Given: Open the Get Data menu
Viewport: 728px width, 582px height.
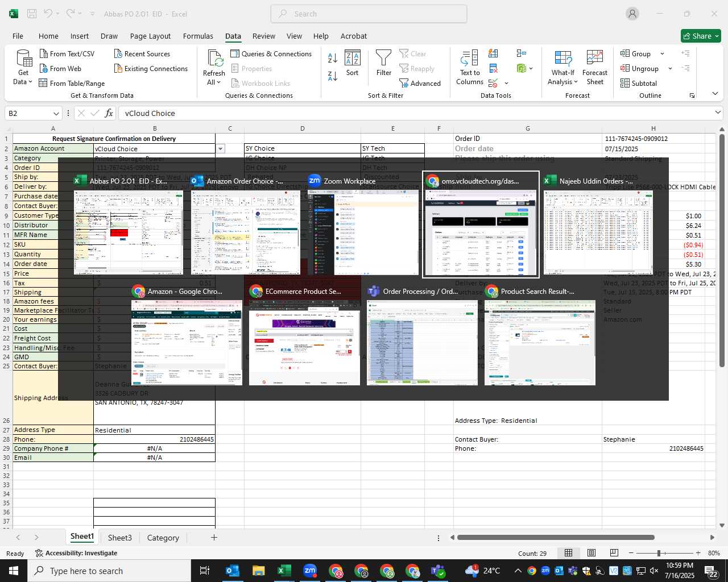Looking at the screenshot, I should (x=23, y=68).
